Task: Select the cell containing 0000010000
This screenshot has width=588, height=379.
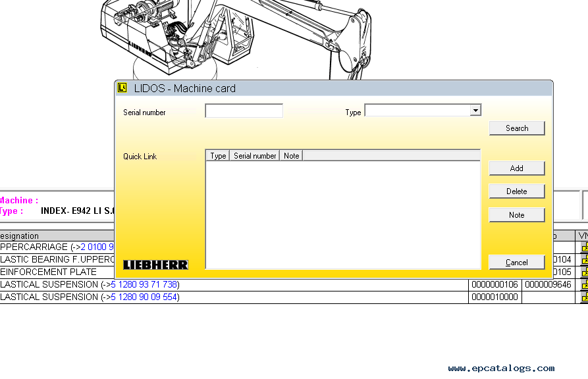Action: click(x=494, y=297)
